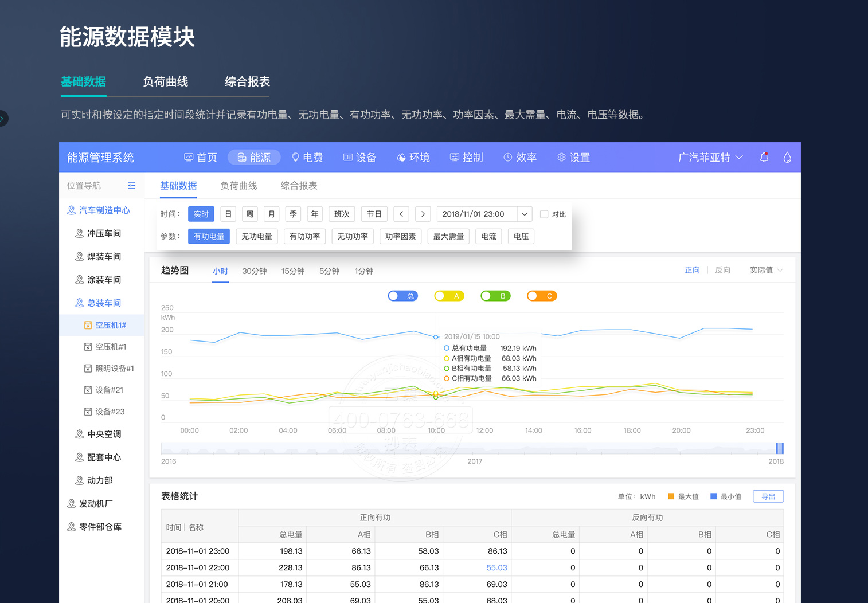Click the timeline range slider handle near 2018

coord(779,448)
